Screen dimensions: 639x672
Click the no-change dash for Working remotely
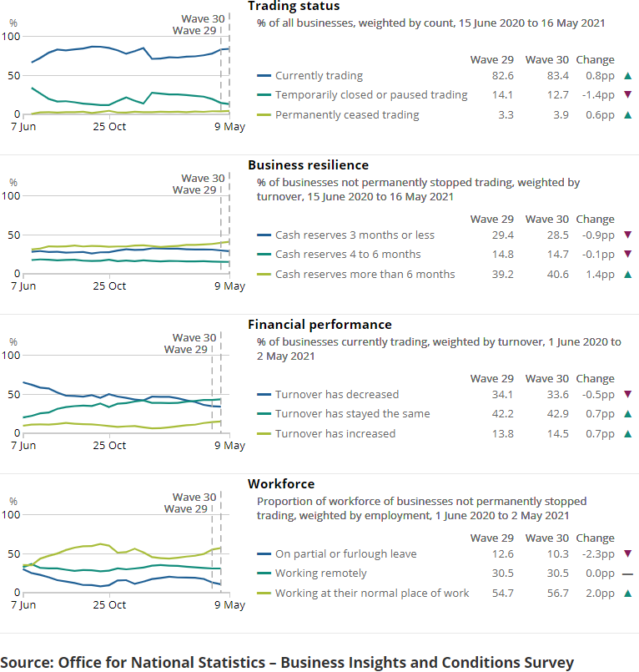[x=627, y=573]
